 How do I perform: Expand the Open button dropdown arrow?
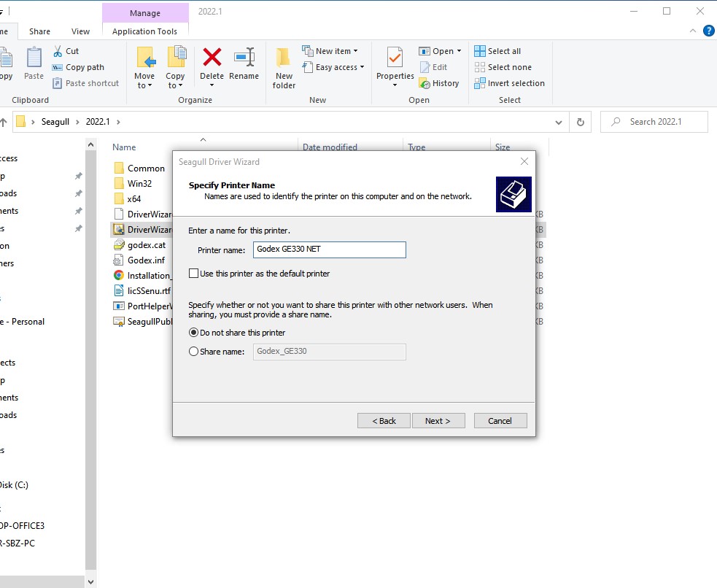[459, 51]
